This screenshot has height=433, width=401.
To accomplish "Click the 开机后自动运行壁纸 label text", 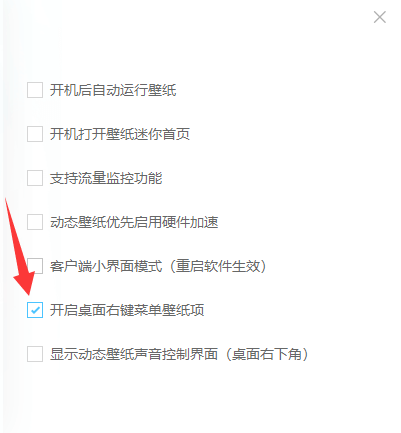I will [x=113, y=90].
